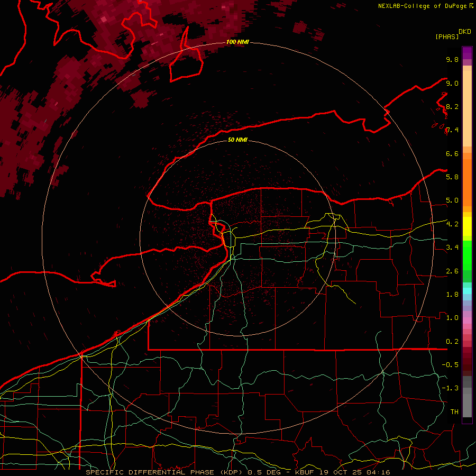Pick the pink segment of the color bar
Image resolution: width=476 pixels, height=476 pixels.
pos(467,321)
